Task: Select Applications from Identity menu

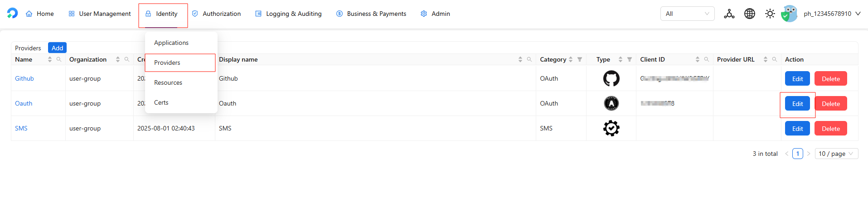Action: tap(171, 43)
